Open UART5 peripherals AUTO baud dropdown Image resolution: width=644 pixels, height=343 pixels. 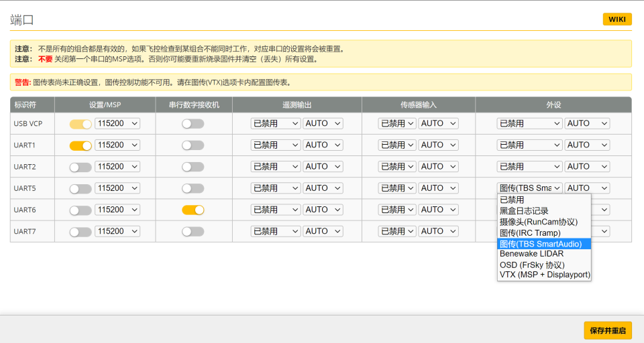[587, 188]
